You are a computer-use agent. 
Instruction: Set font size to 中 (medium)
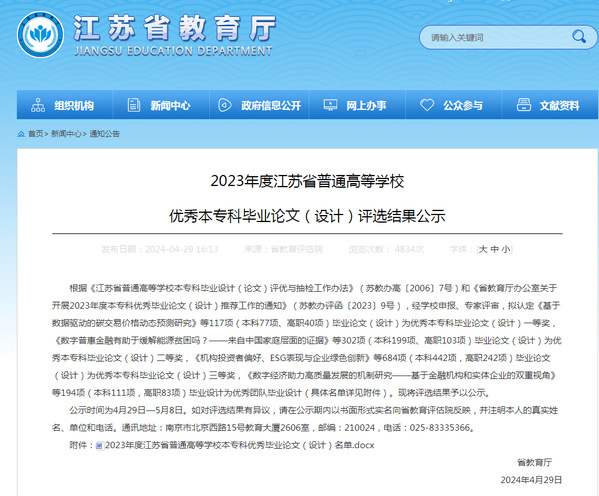click(494, 249)
